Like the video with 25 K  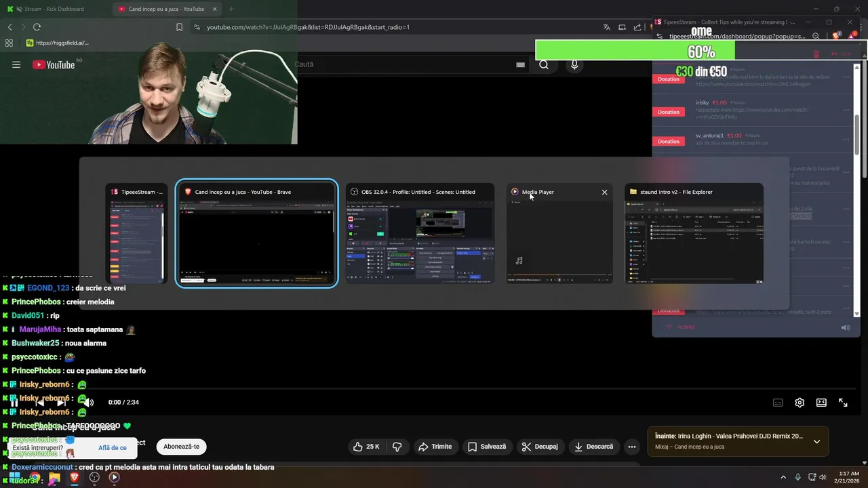coord(366,447)
